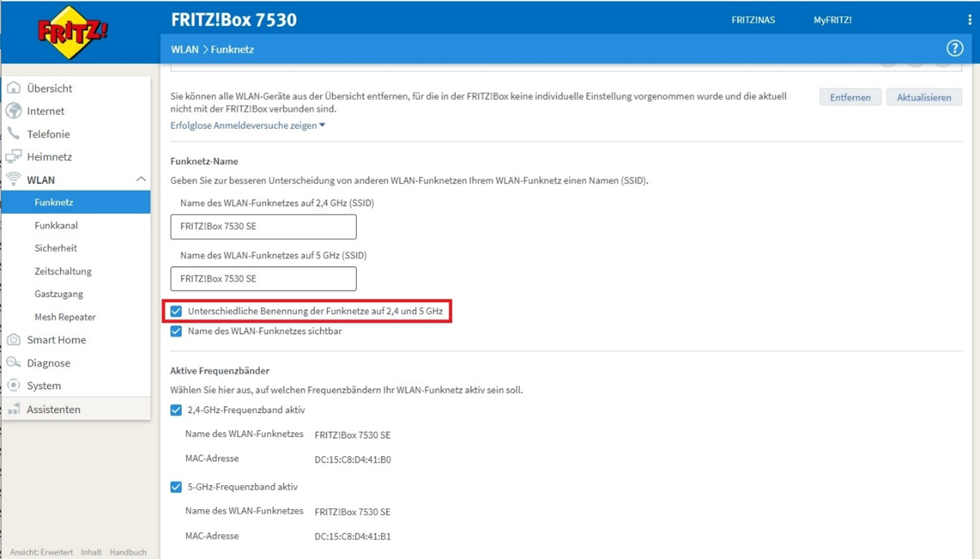This screenshot has height=559, width=980.
Task: Disable the 5-GHz-Frequenzband aktiv checkbox
Action: pos(176,487)
